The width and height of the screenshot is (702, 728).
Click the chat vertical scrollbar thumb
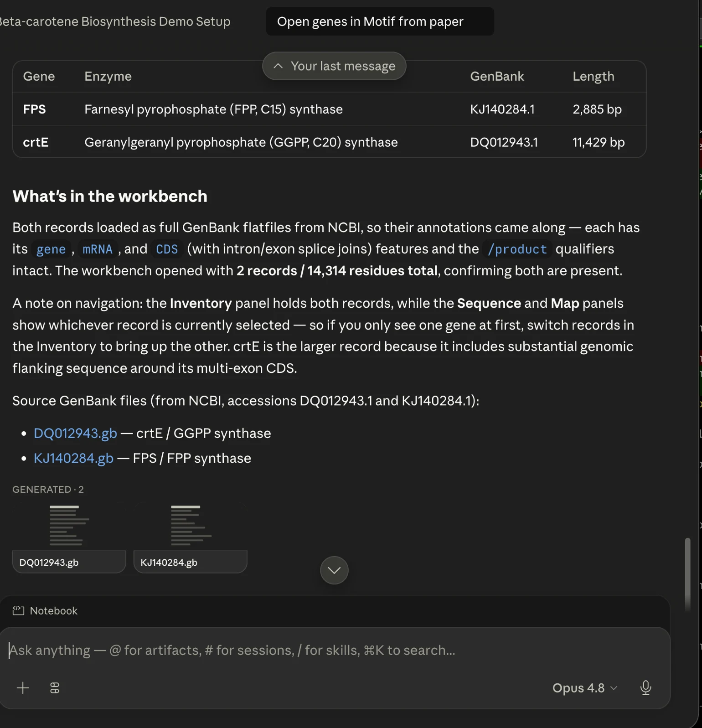687,574
